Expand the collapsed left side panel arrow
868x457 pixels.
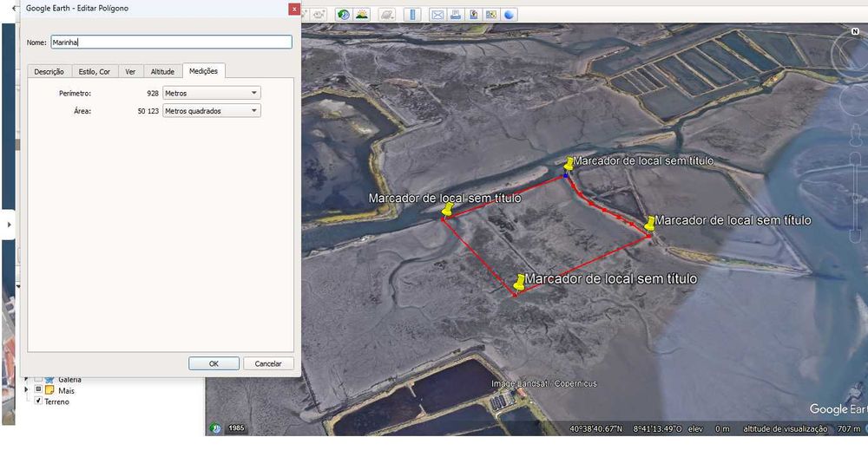tap(9, 225)
